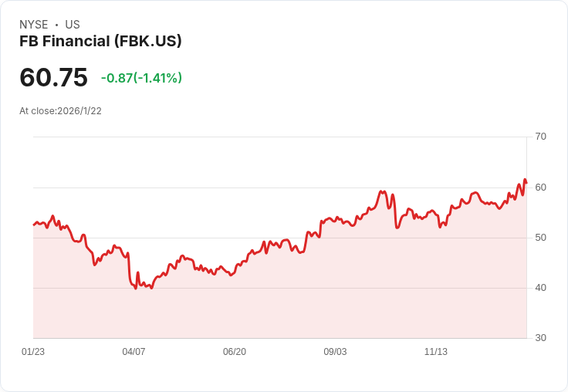
Task: Click the price line's starting point at 01/23
Action: click(33, 225)
